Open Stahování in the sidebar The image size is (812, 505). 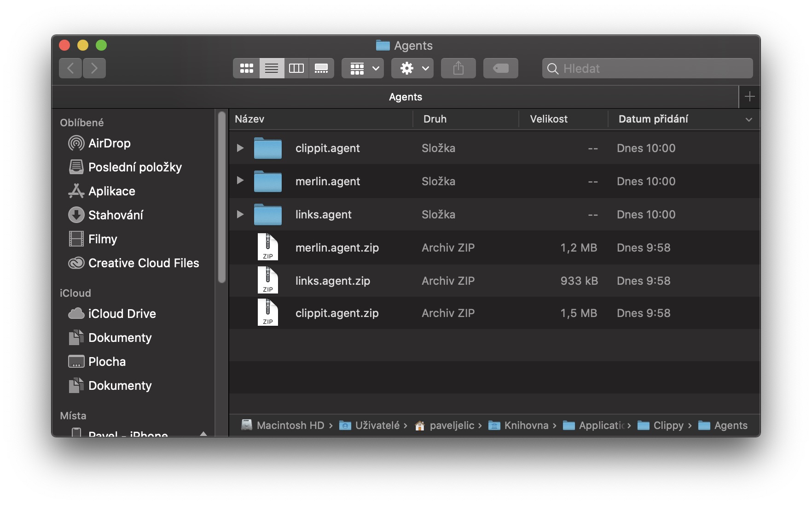pos(116,215)
